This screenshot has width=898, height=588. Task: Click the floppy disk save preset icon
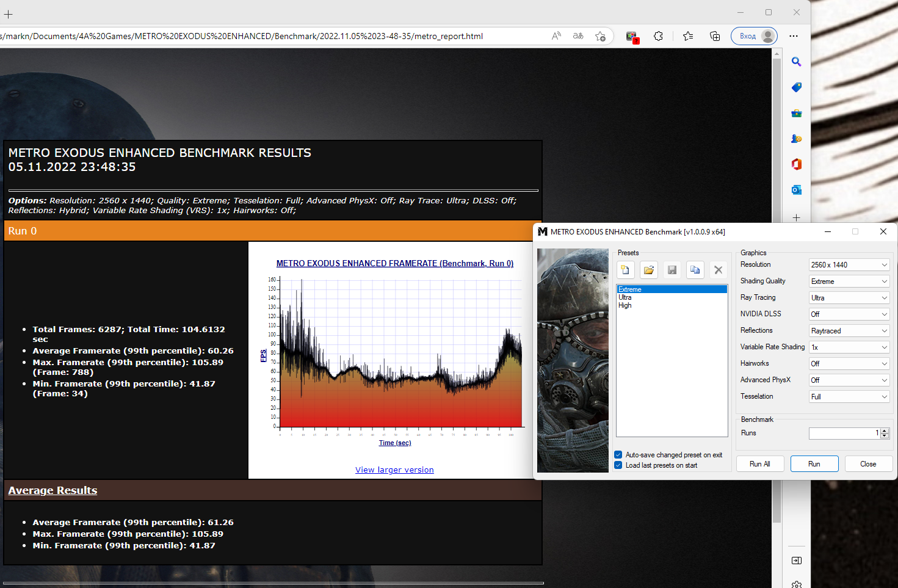(672, 270)
